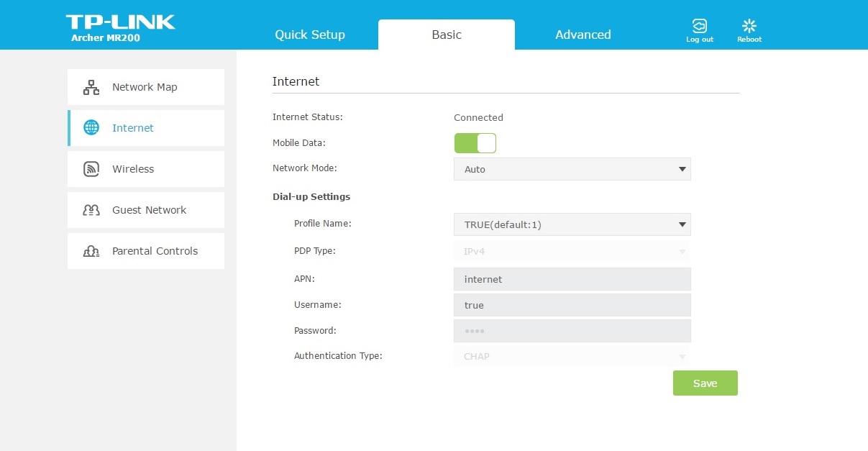Click the Guest Network icon
868x451 pixels.
coord(91,210)
